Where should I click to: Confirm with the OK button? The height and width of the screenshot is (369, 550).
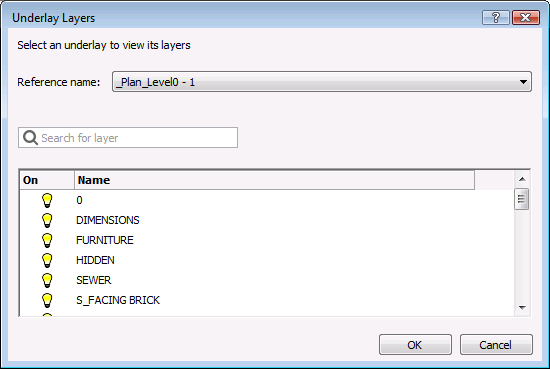coord(415,344)
